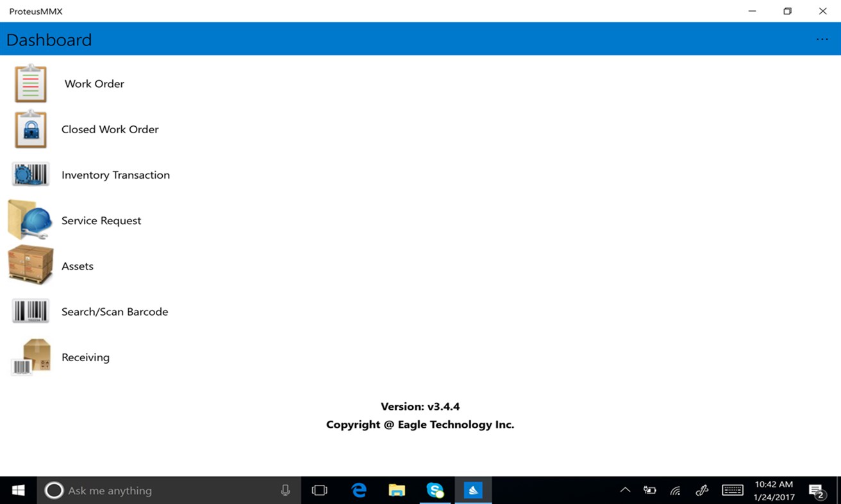841x504 pixels.
Task: Open Task View from the taskbar
Action: (319, 490)
